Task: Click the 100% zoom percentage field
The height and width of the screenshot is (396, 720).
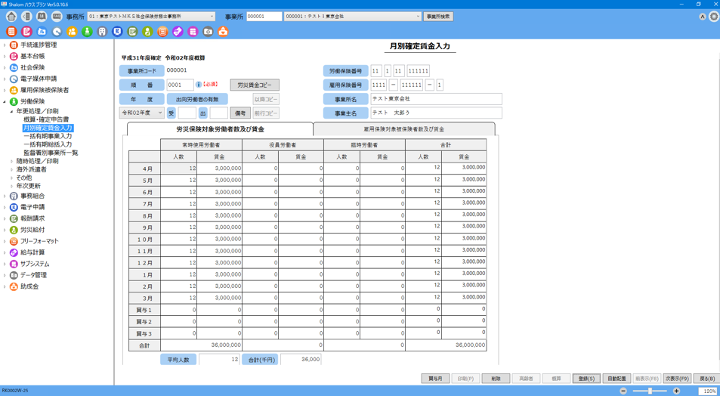Action: pos(708,391)
